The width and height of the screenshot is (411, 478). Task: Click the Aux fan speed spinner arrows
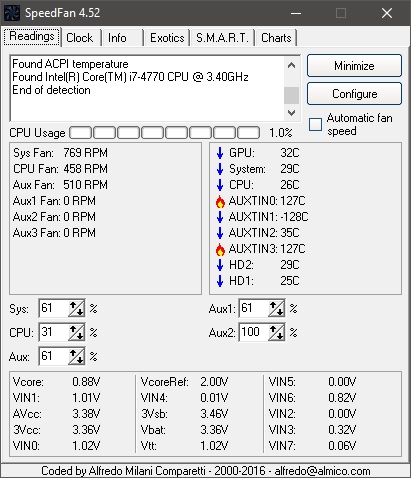tap(76, 356)
